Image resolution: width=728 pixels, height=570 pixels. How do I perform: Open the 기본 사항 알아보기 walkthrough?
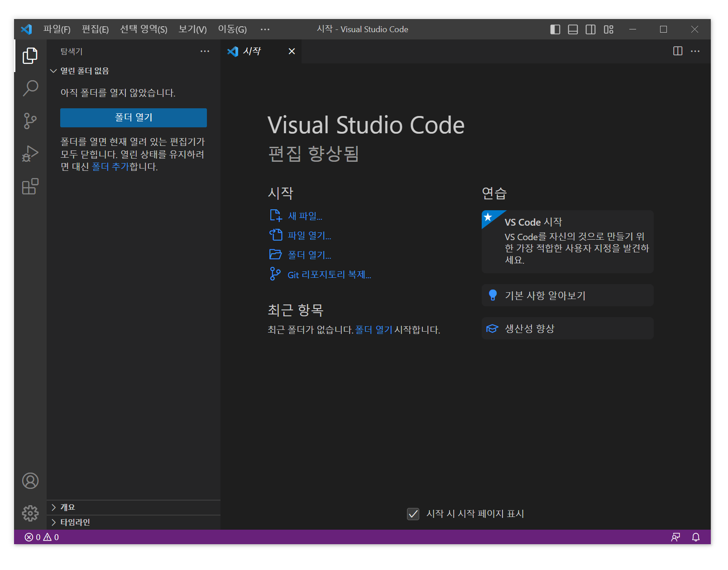coord(568,295)
